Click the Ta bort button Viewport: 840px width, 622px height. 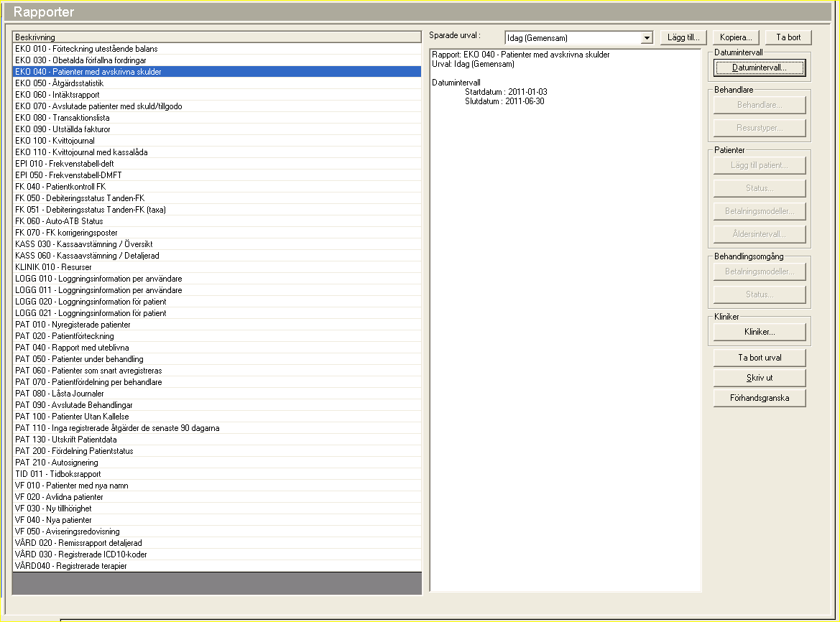(x=788, y=37)
